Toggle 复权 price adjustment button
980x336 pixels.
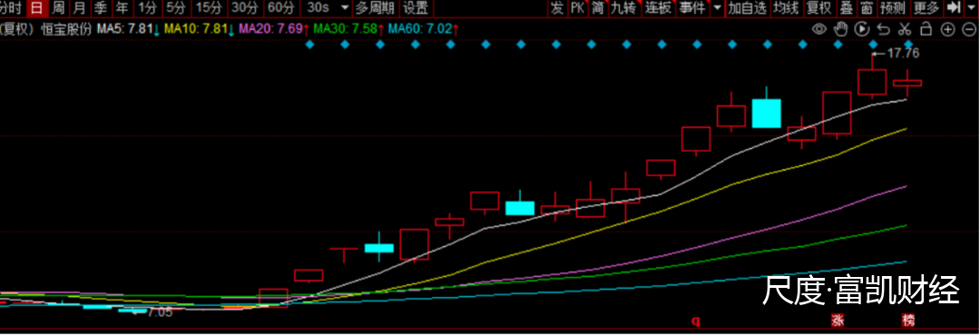(x=819, y=8)
